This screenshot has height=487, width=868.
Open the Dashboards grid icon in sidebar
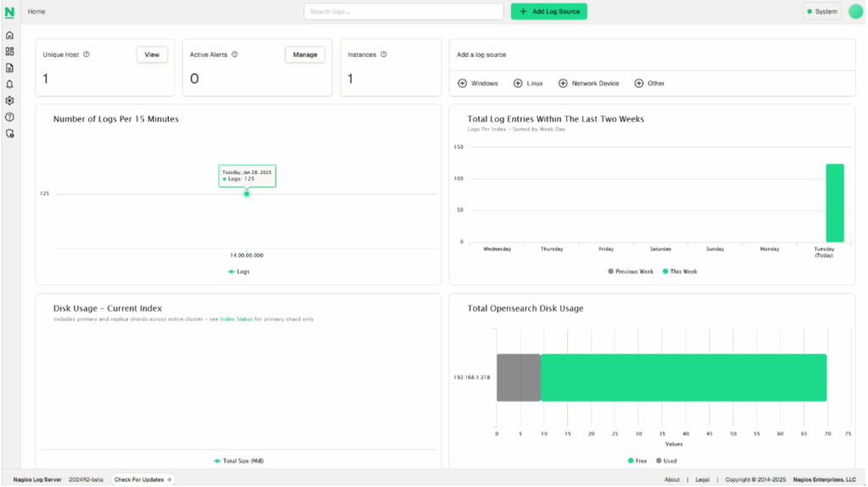[x=9, y=52]
